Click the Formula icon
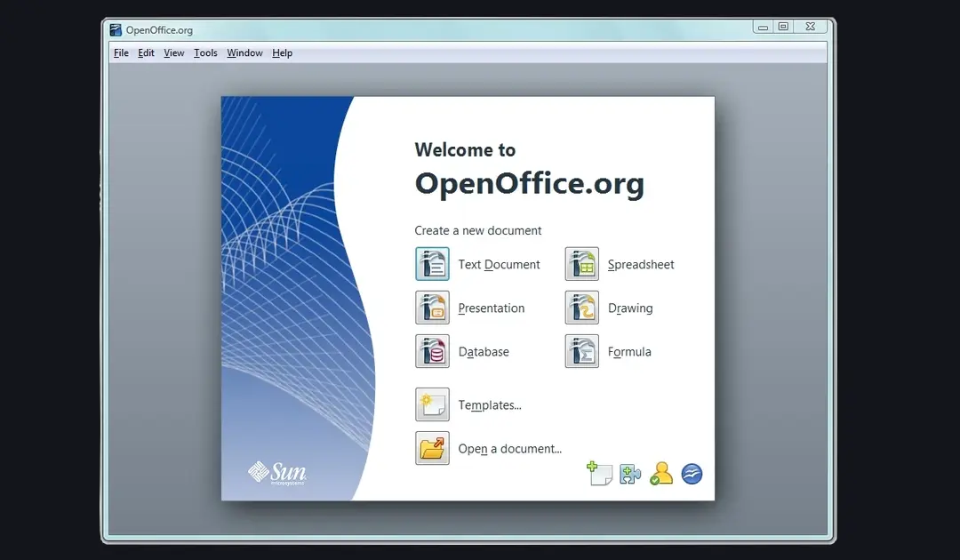Image resolution: width=960 pixels, height=560 pixels. point(581,351)
